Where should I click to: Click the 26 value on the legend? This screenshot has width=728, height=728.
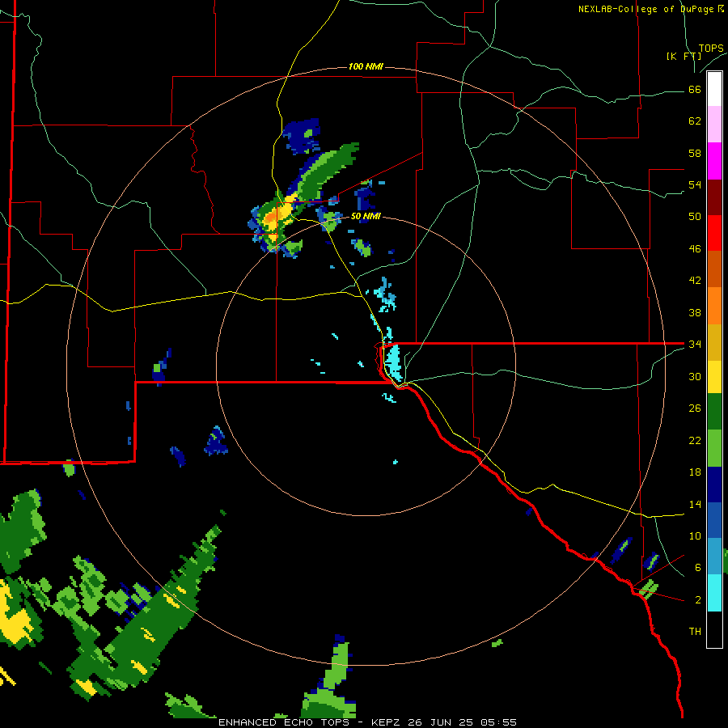click(695, 408)
